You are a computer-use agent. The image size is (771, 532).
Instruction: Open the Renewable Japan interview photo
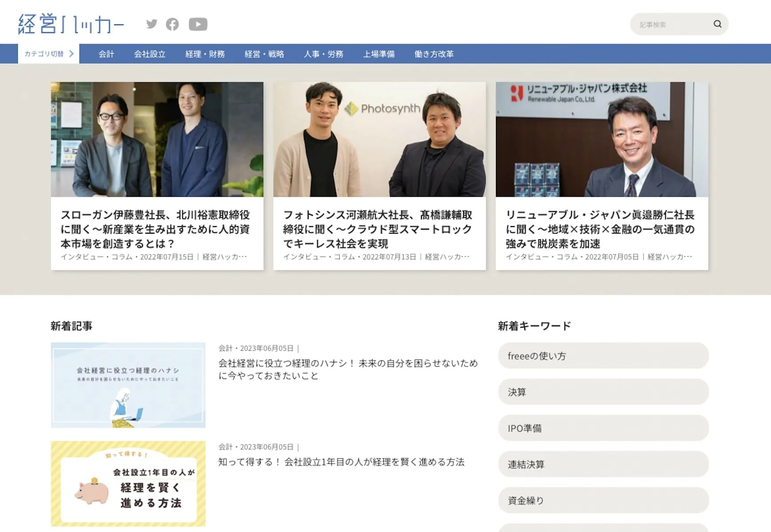pos(602,139)
